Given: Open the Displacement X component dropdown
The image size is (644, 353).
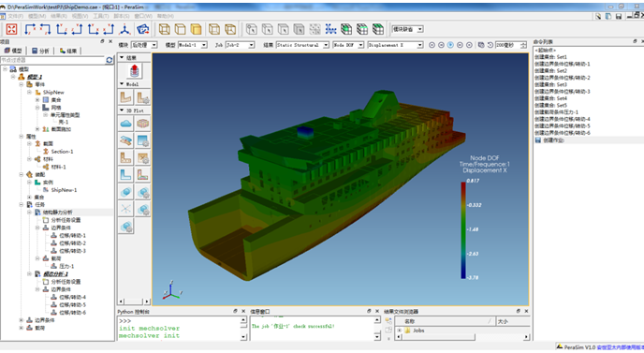Looking at the screenshot, I should pos(419,45).
